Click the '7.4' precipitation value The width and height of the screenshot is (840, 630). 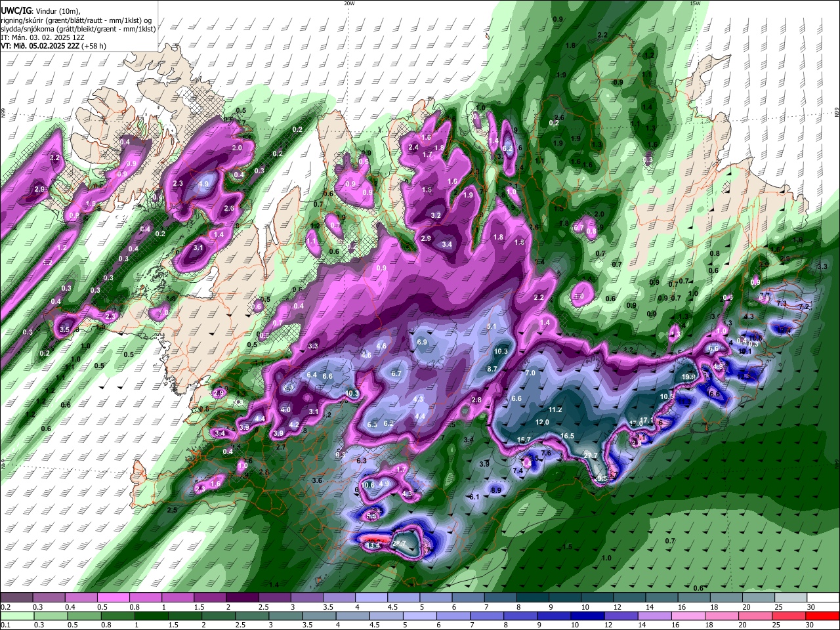tap(518, 471)
